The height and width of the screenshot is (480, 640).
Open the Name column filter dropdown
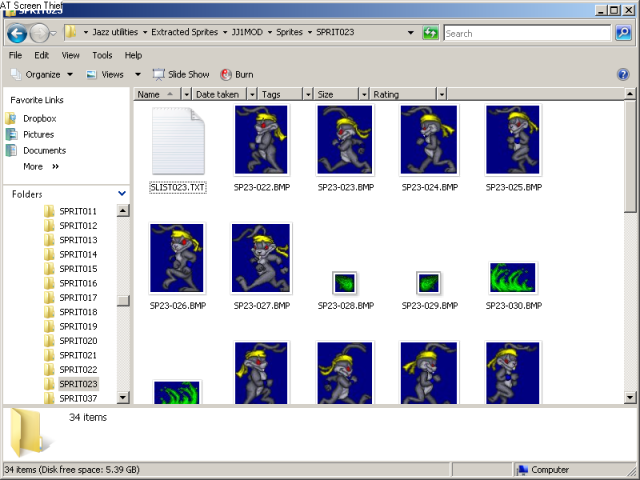click(187, 95)
